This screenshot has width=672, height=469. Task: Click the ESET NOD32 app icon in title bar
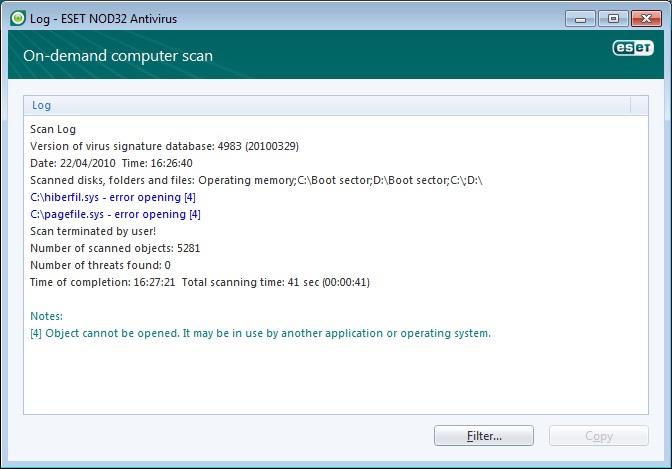point(18,18)
